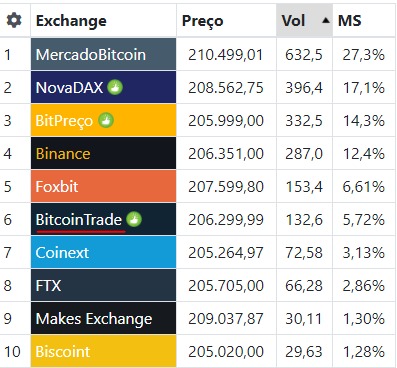Open the underlined BitcoinTrade link
Screen dimensions: 397x368
coord(79,220)
